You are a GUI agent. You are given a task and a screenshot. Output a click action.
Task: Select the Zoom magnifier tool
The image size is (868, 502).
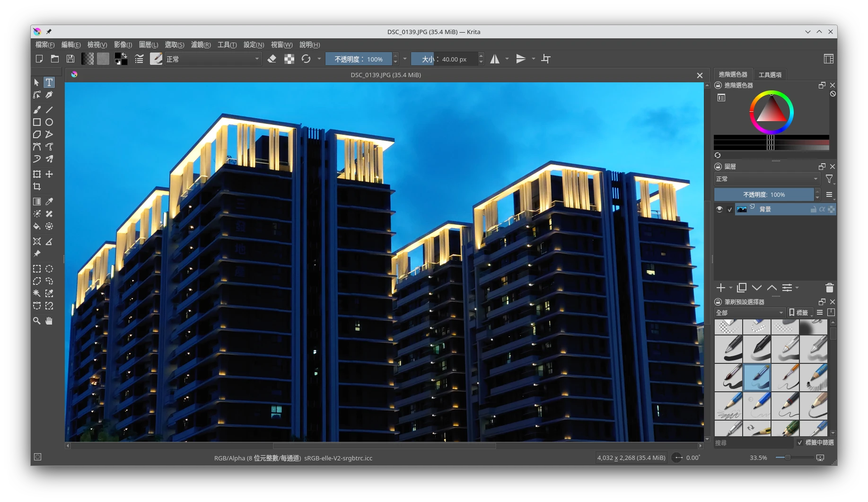pyautogui.click(x=37, y=321)
